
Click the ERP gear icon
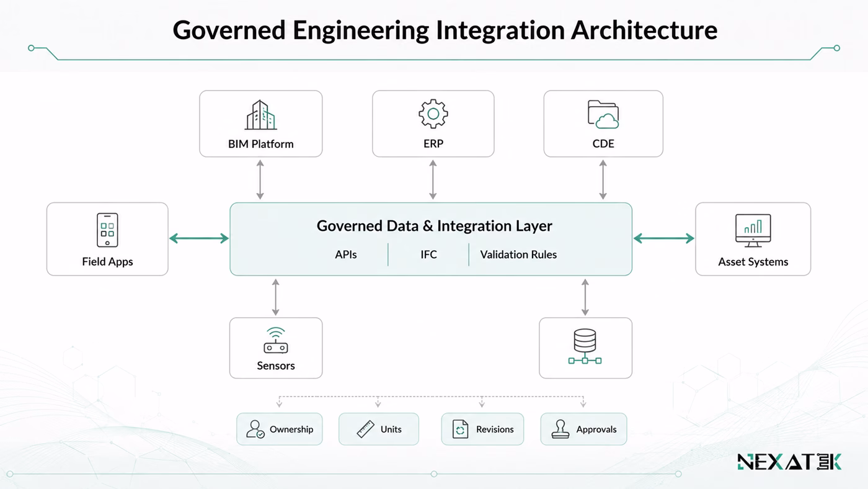click(x=433, y=114)
